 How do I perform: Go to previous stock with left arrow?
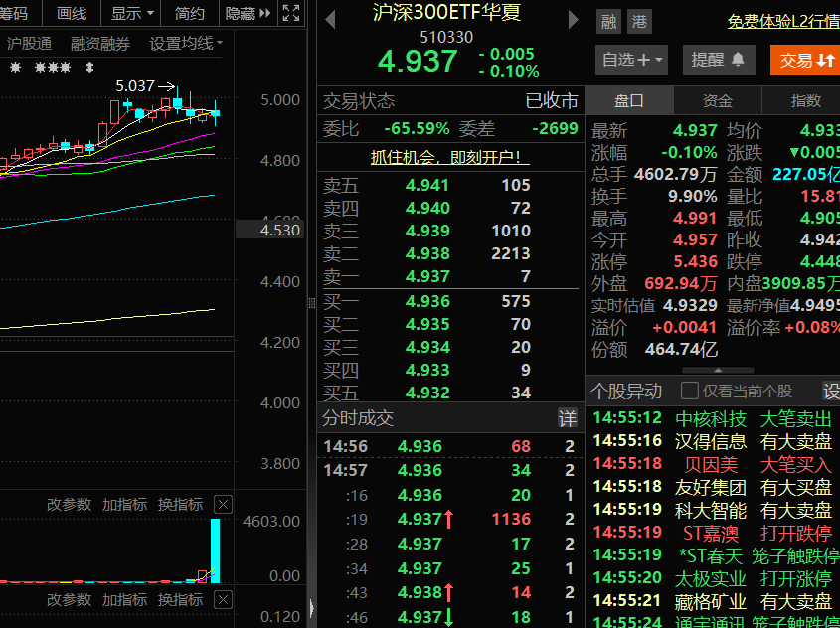330,20
